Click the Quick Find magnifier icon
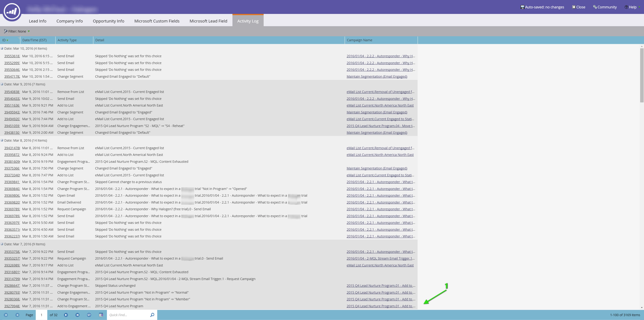This screenshot has width=644, height=320. (152, 315)
